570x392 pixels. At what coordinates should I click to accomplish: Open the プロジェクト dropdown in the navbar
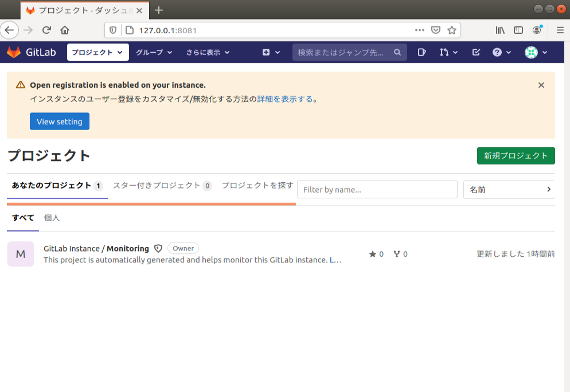pos(97,52)
